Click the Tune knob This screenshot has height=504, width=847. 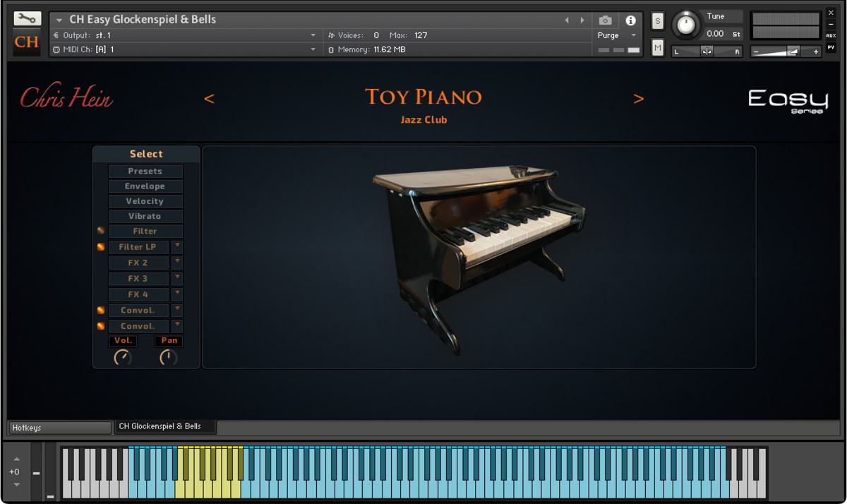pyautogui.click(x=685, y=26)
